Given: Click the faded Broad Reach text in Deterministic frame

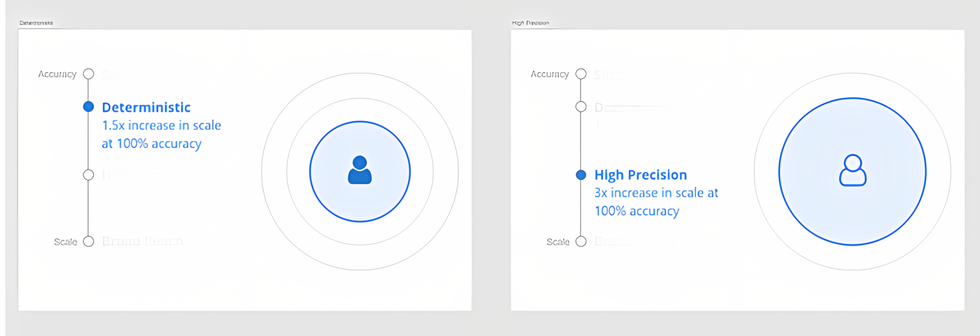Looking at the screenshot, I should tap(142, 242).
